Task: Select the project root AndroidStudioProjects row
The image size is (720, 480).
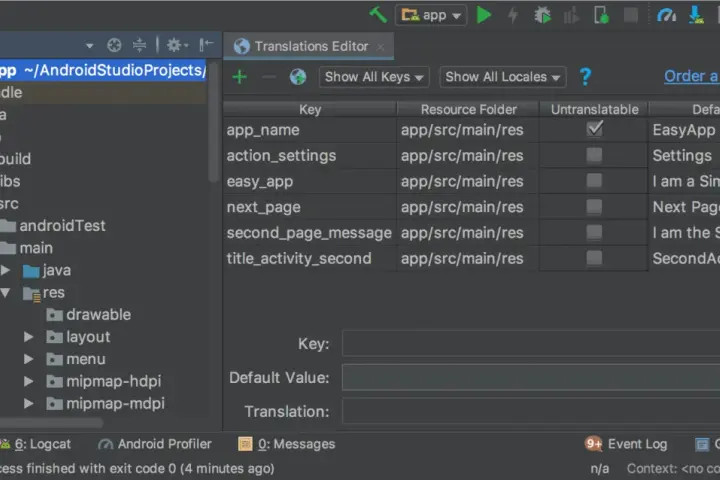Action: coord(103,70)
